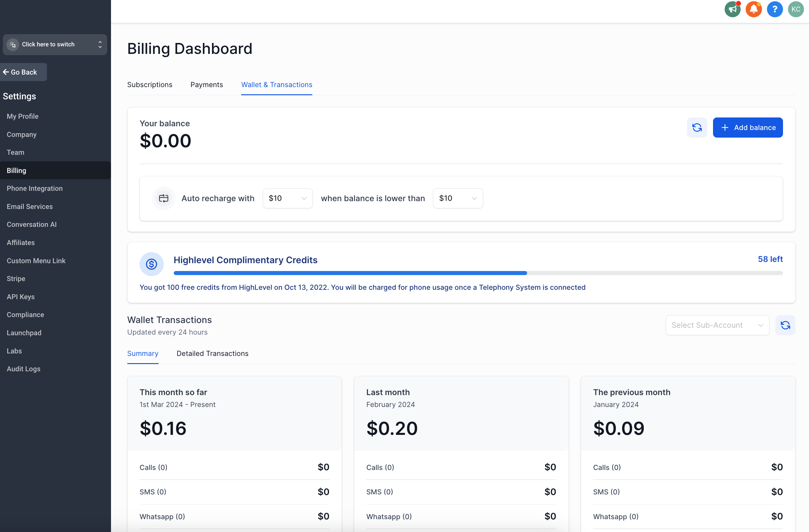Screen dimensions: 809x532
Task: Switch to the Payments tab
Action: pyautogui.click(x=206, y=85)
